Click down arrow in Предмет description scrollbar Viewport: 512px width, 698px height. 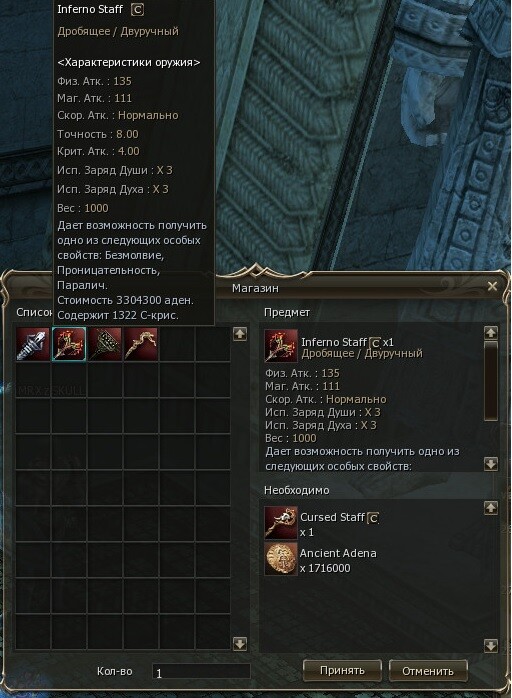click(x=491, y=464)
